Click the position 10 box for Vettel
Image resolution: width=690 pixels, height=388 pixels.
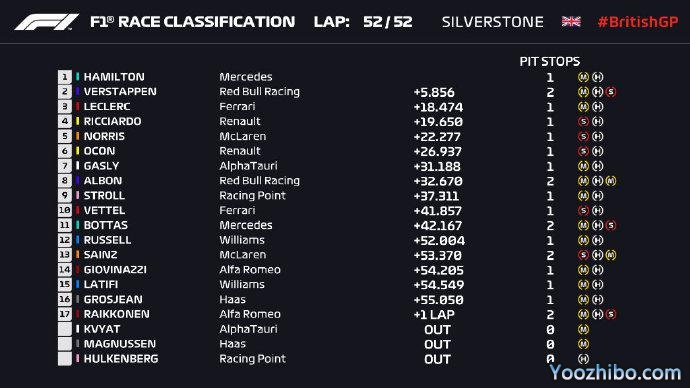pyautogui.click(x=65, y=210)
